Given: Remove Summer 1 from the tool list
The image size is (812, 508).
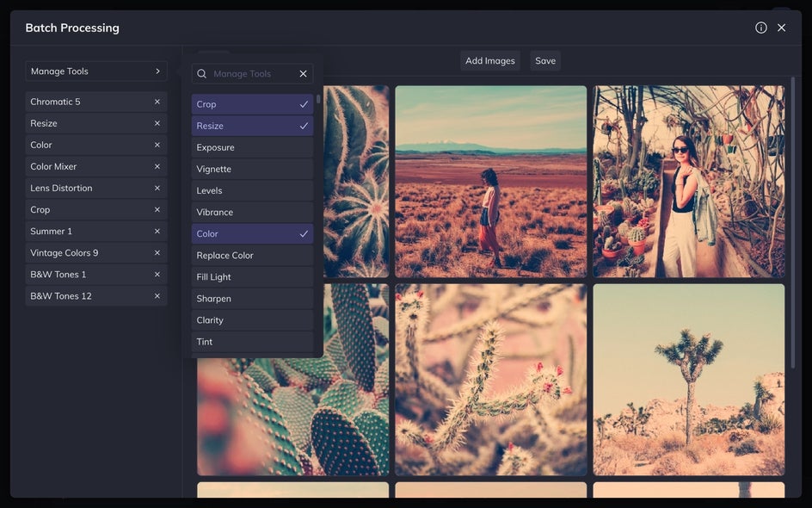Looking at the screenshot, I should 157,232.
